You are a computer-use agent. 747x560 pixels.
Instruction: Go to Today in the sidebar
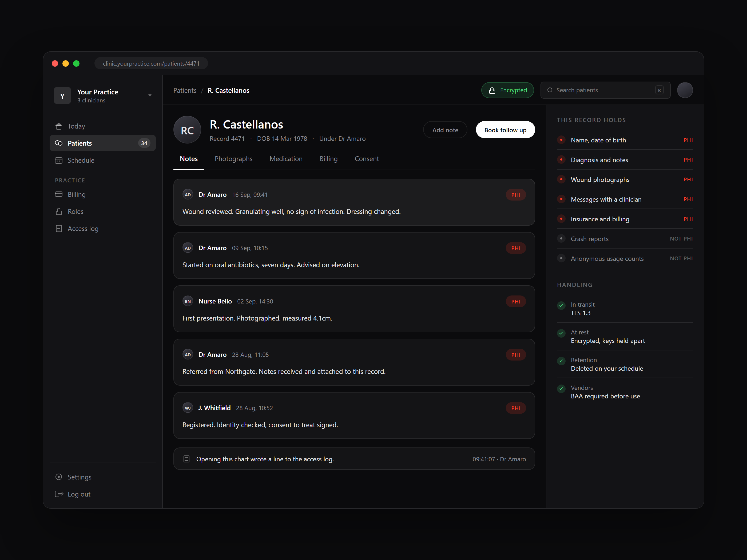point(103,126)
